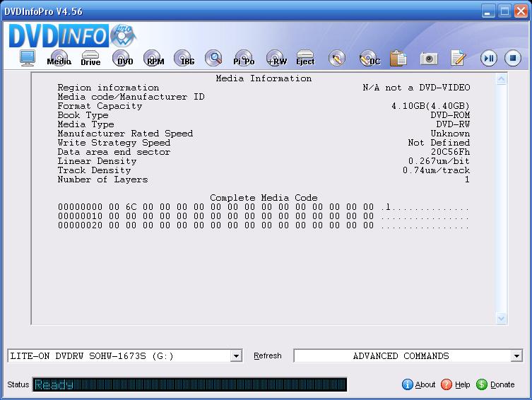Copy to clipboard using clipboard icon
Image resolution: width=532 pixels, height=400 pixels.
[x=398, y=58]
